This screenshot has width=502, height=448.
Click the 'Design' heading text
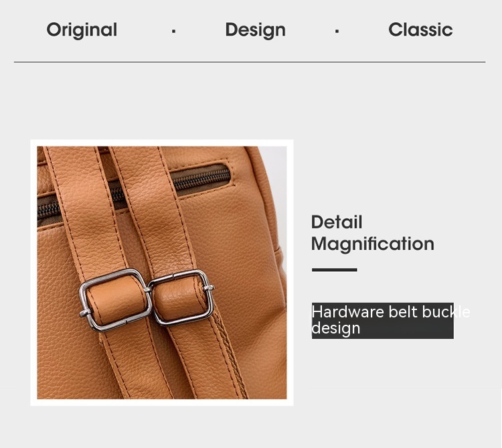255,30
